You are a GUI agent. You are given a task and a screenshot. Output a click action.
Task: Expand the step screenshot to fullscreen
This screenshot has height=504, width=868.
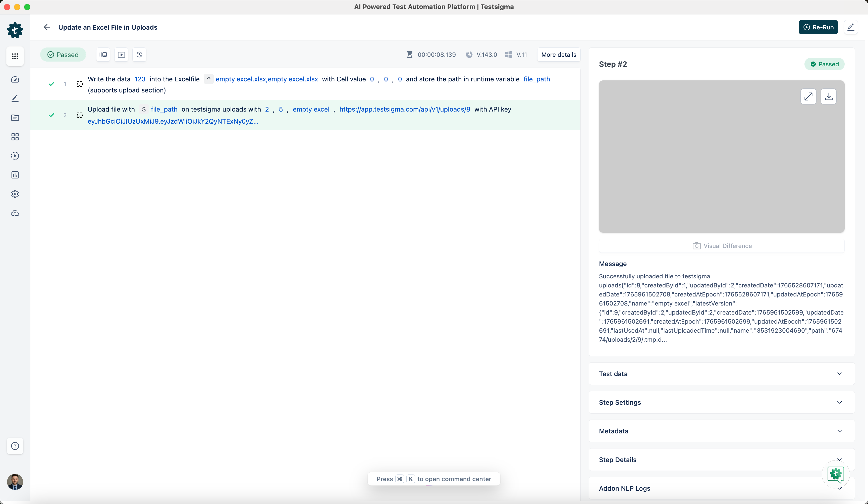[x=808, y=96]
